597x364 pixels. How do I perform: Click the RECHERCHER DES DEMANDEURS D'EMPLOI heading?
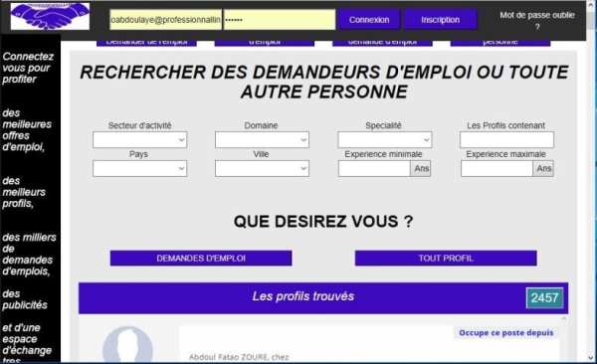pyautogui.click(x=324, y=82)
